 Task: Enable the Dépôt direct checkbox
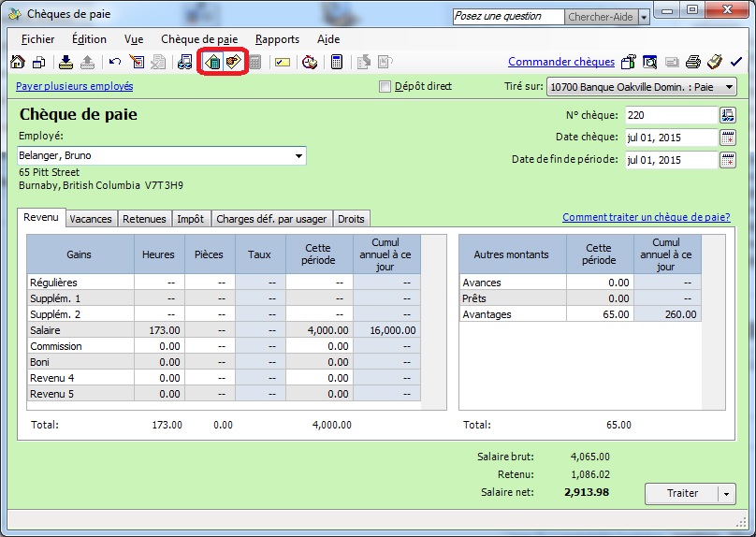pyautogui.click(x=385, y=87)
